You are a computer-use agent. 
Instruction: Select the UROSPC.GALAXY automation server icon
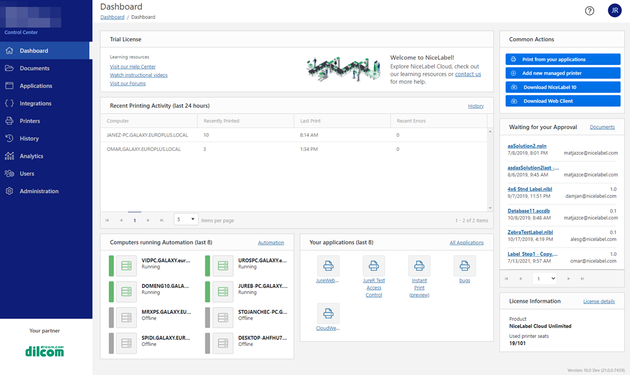click(223, 266)
